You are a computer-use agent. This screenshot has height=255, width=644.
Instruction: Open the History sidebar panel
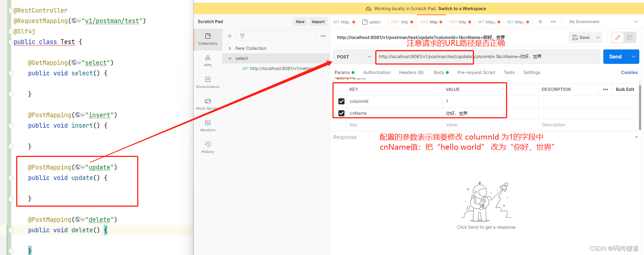208,148
